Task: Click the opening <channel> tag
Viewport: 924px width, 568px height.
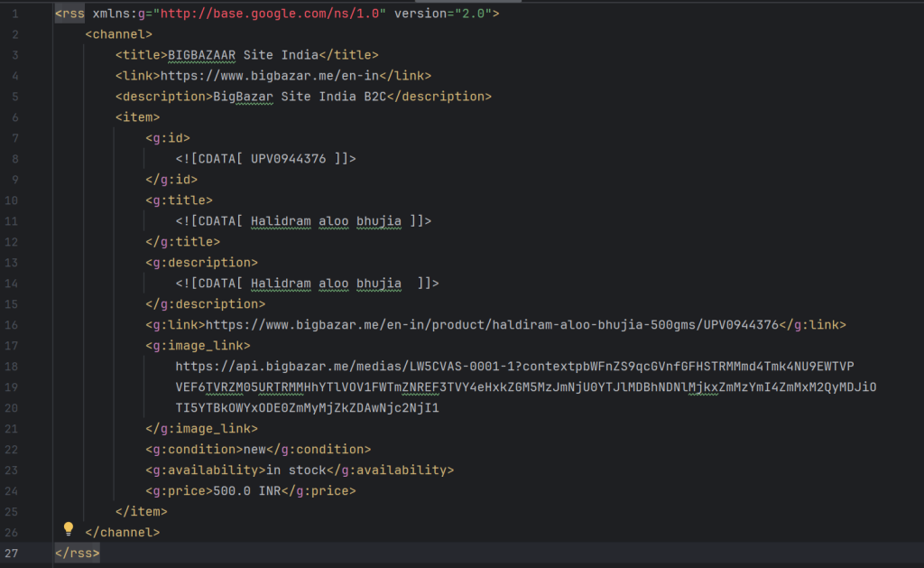Action: (x=119, y=34)
